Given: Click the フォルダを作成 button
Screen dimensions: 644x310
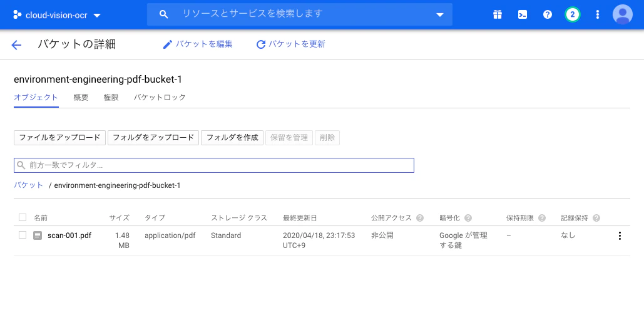Looking at the screenshot, I should [x=232, y=138].
